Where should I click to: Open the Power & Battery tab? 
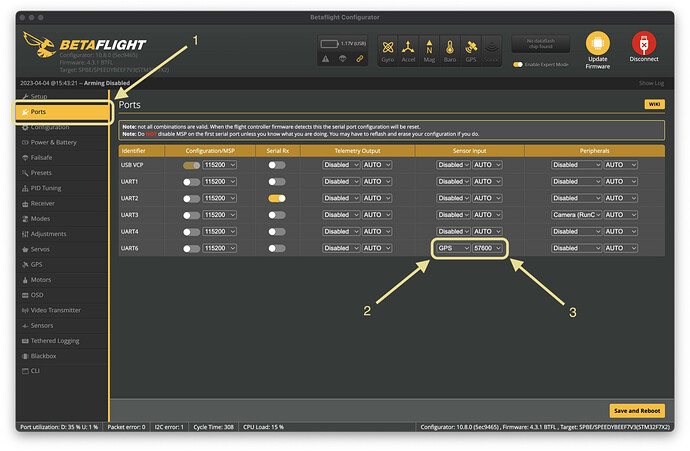(x=62, y=143)
